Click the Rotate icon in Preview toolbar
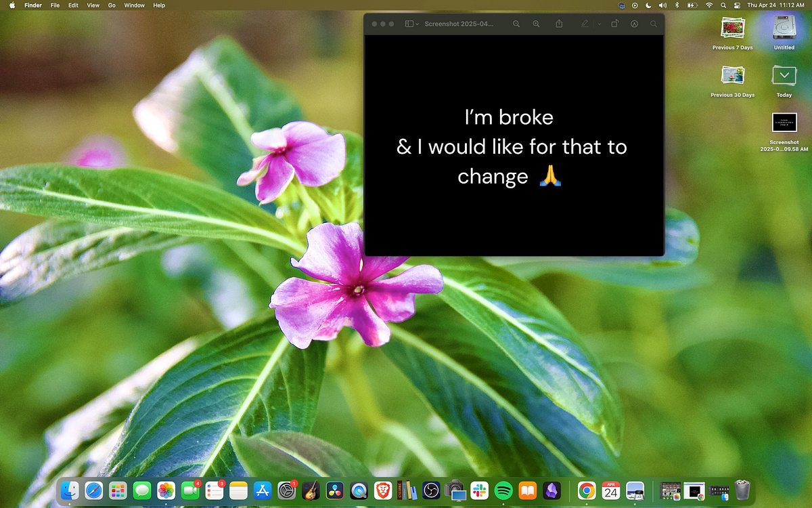812x508 pixels. coord(614,24)
